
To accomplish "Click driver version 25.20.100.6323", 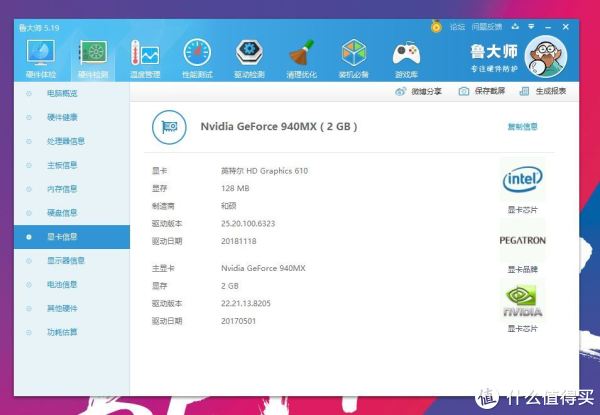I will click(248, 223).
